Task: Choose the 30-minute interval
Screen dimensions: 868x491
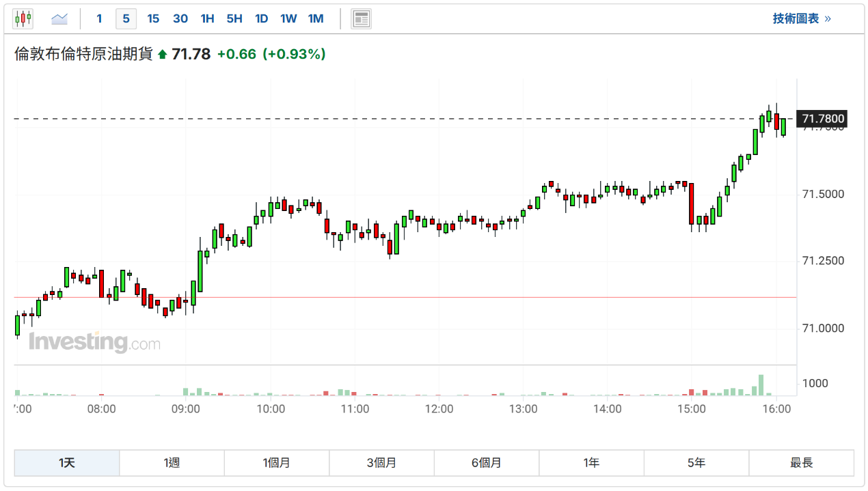Action: pyautogui.click(x=180, y=19)
